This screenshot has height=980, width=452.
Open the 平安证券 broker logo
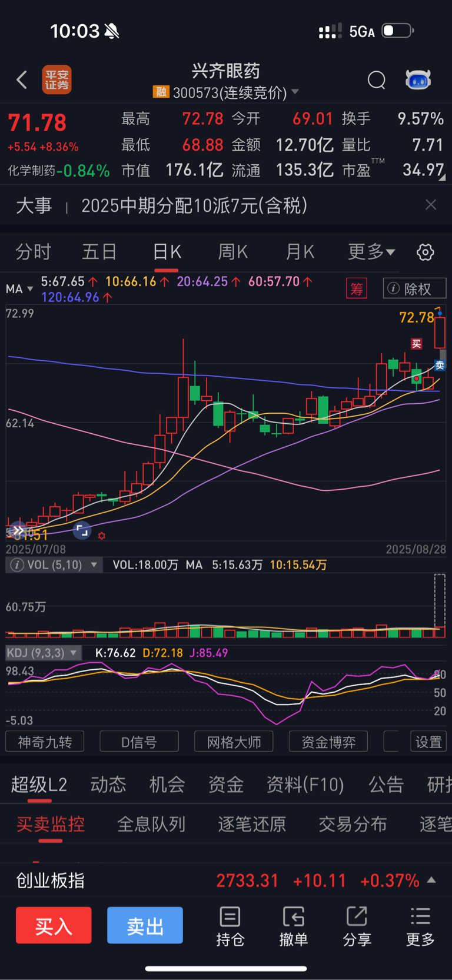click(x=56, y=79)
